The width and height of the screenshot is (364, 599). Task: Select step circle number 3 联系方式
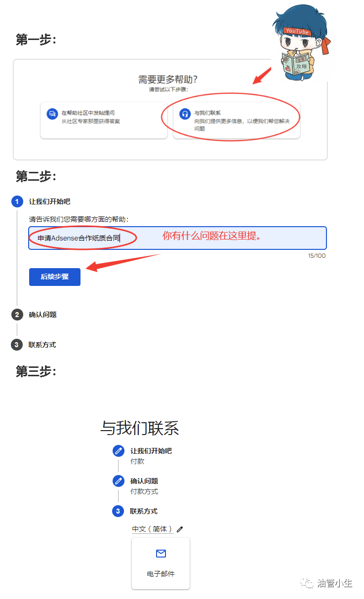coord(17,345)
